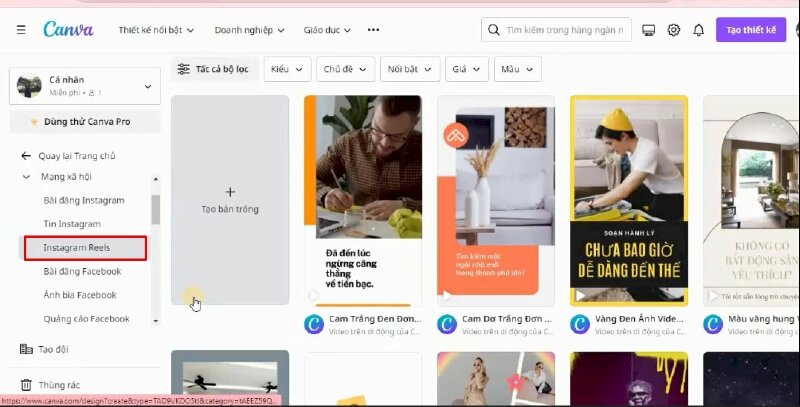Click Tất cả bộ lọc button
Screen dimensions: 800x407
pos(214,69)
